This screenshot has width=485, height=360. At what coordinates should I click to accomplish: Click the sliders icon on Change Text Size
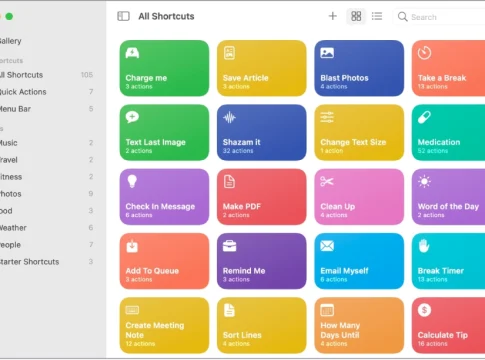327,117
